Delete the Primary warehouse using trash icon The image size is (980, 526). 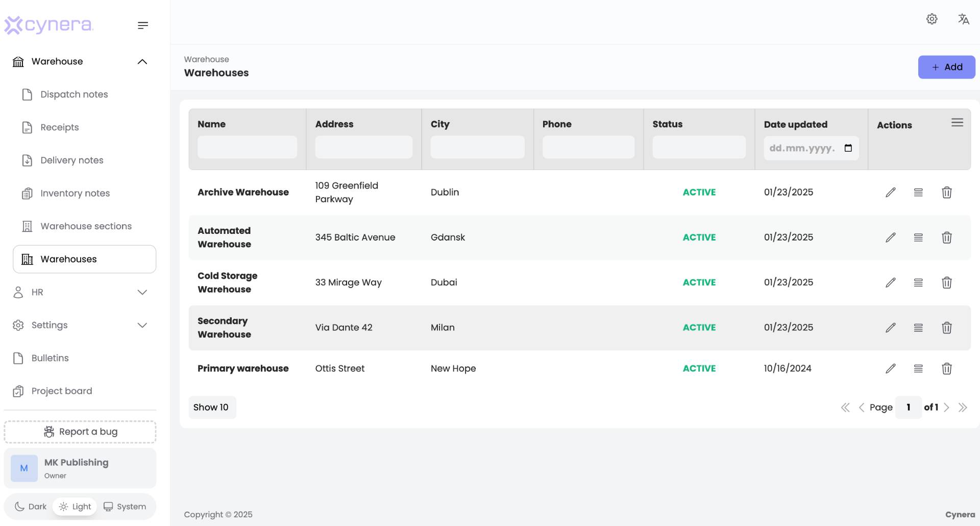(947, 368)
